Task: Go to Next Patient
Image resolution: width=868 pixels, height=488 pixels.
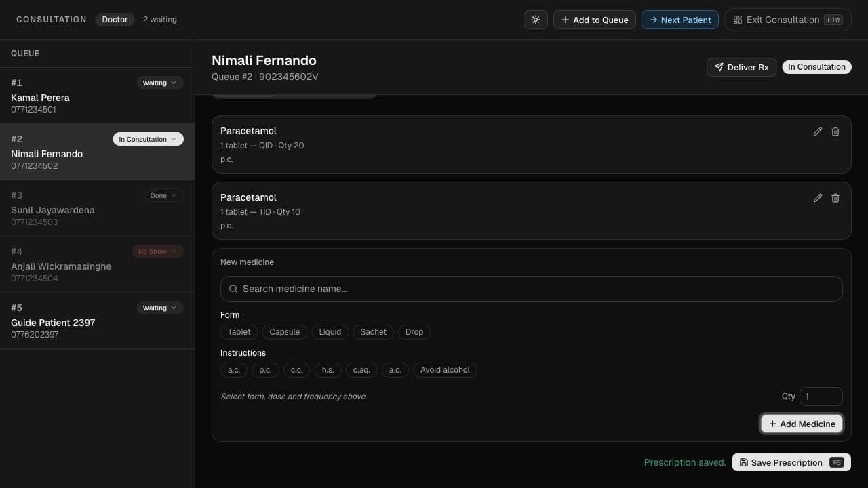Action: point(680,20)
